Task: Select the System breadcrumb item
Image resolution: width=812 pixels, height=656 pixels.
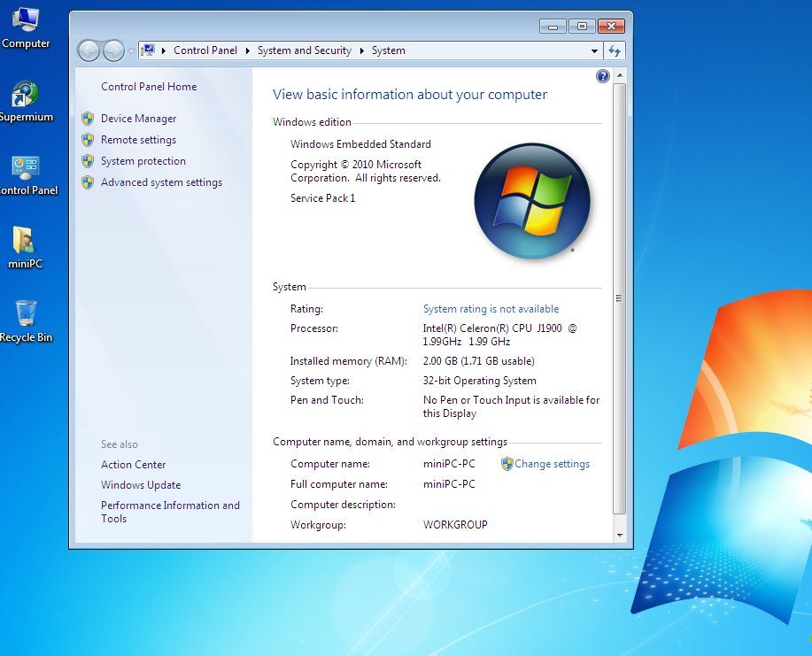Action: tap(389, 50)
